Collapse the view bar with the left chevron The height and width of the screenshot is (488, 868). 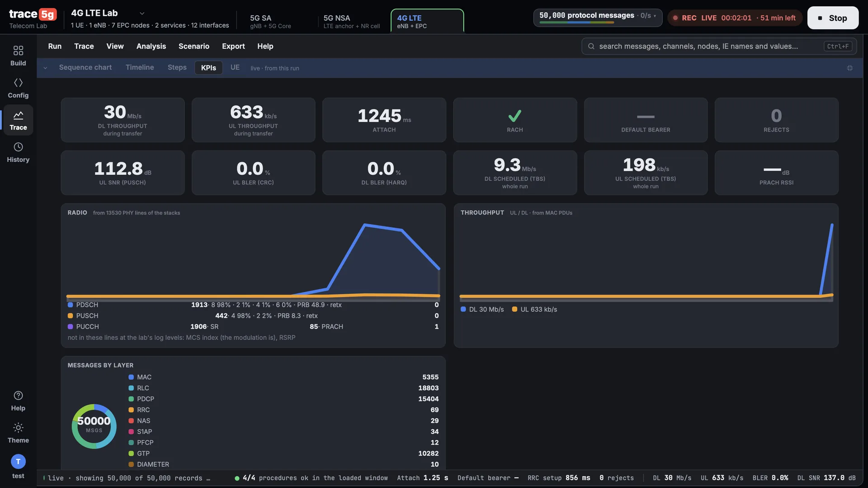tap(45, 68)
